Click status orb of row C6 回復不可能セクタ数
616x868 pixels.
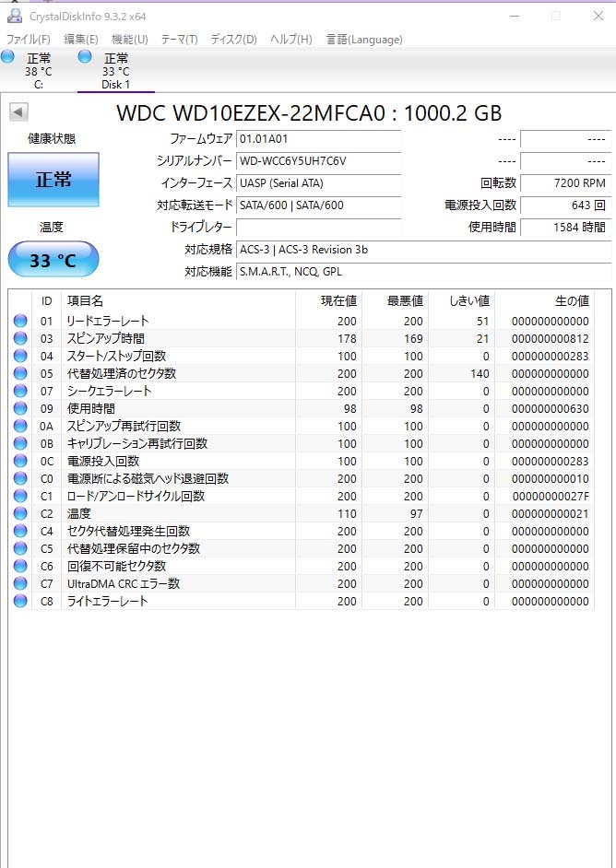coord(20,566)
